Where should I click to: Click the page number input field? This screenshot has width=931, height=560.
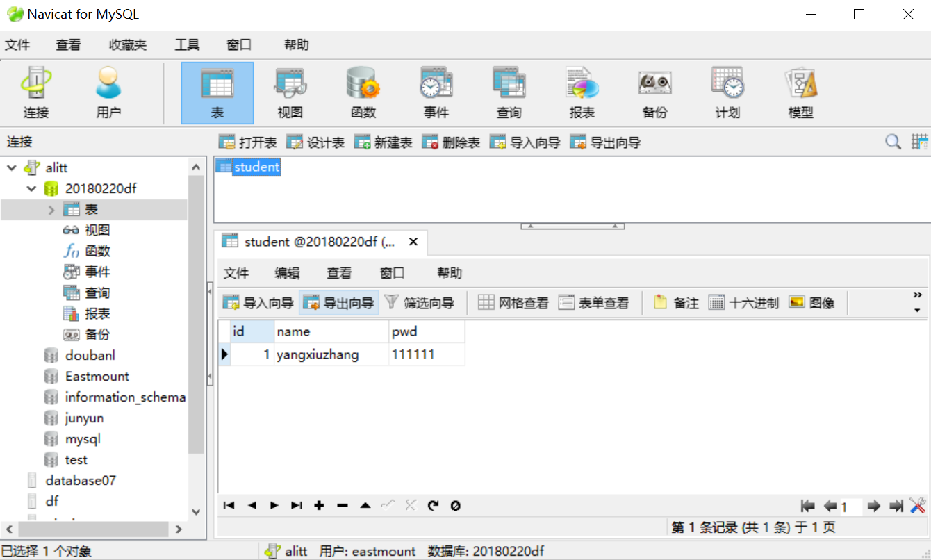pos(851,507)
